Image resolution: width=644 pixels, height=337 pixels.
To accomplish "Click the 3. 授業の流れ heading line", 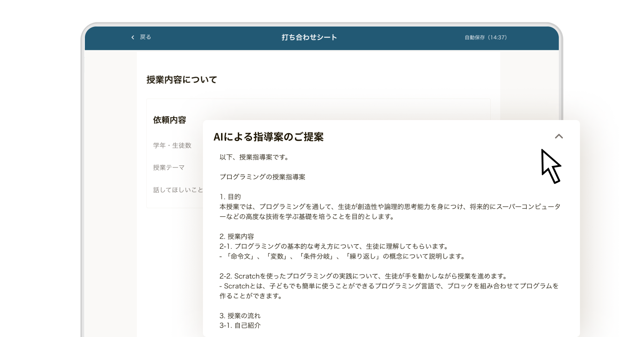I will [x=240, y=316].
